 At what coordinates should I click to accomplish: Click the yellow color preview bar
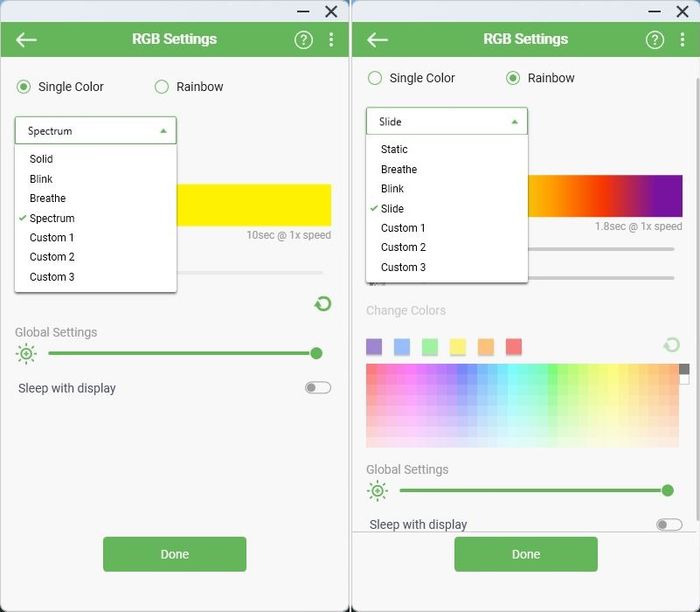point(254,205)
